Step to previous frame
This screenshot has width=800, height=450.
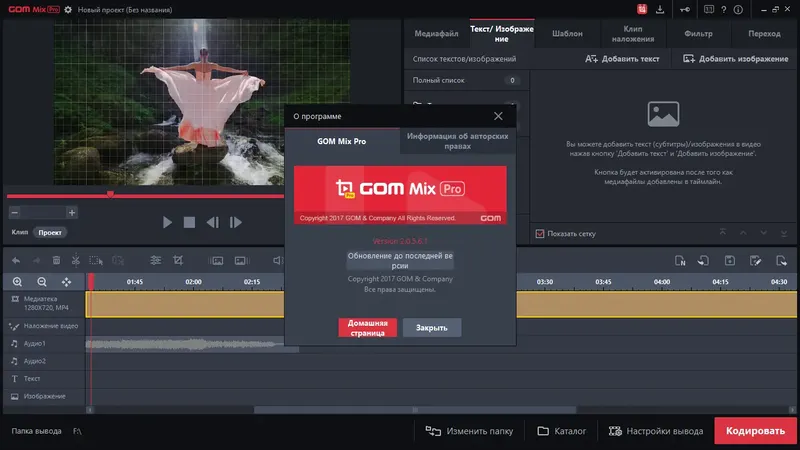tap(213, 222)
